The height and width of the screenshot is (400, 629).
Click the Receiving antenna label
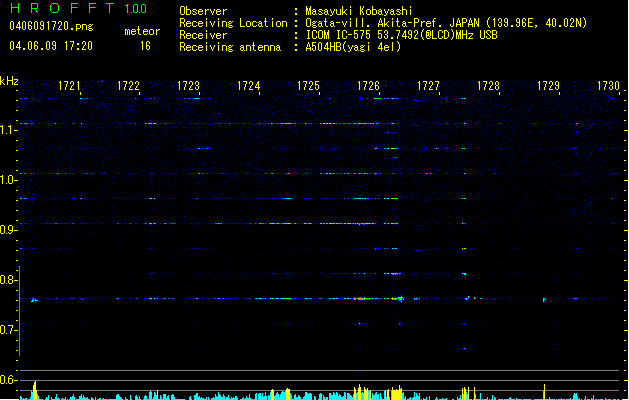[230, 47]
